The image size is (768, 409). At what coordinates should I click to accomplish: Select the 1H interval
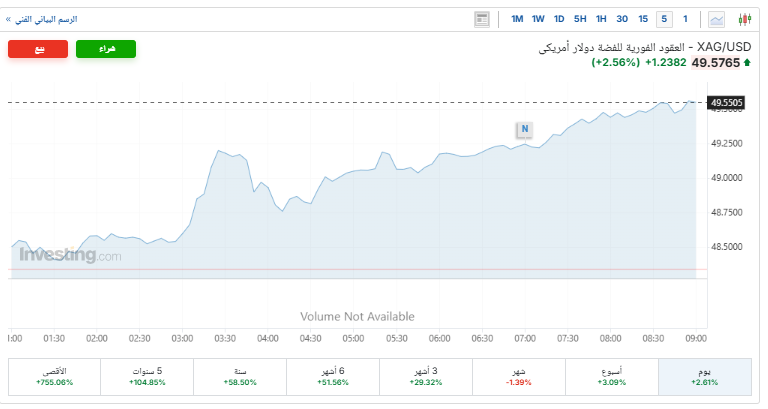click(x=601, y=19)
